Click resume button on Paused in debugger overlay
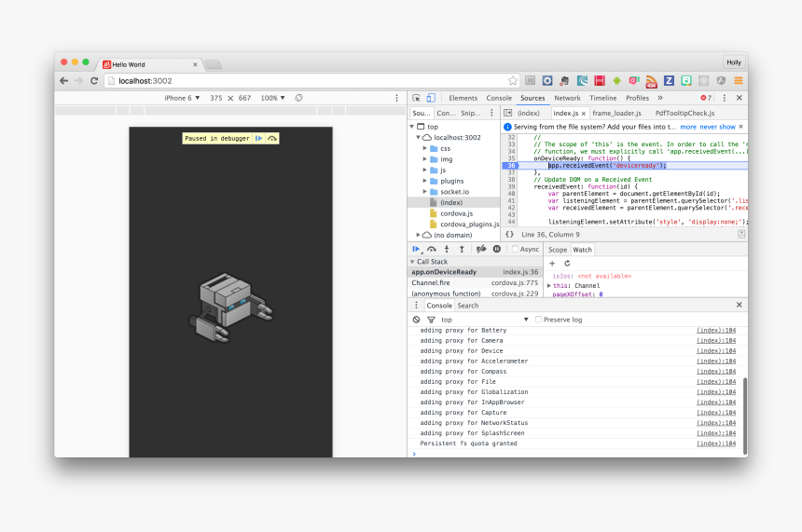The width and height of the screenshot is (802, 532). (x=259, y=139)
